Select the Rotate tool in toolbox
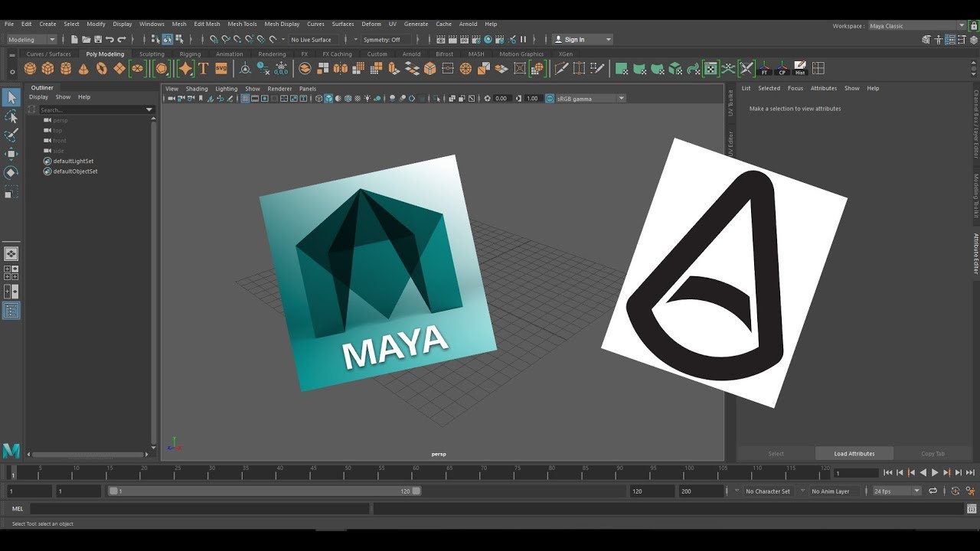Image resolution: width=980 pixels, height=551 pixels. pos(11,173)
